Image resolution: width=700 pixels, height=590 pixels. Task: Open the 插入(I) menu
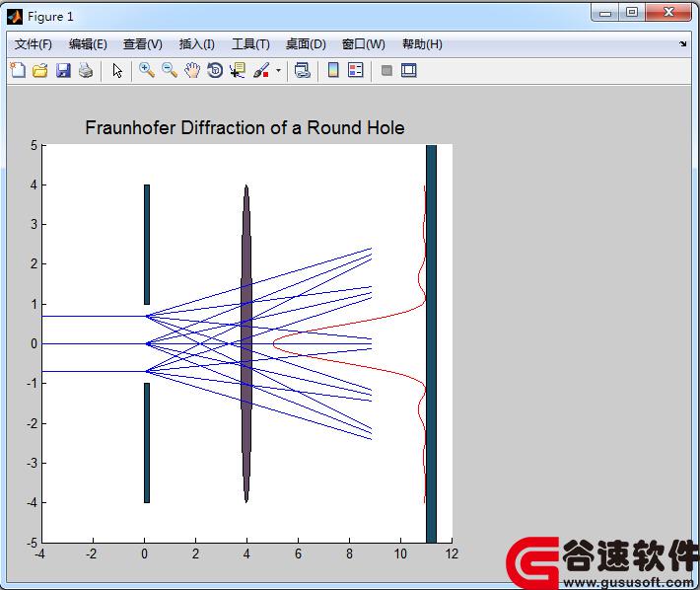pyautogui.click(x=197, y=44)
